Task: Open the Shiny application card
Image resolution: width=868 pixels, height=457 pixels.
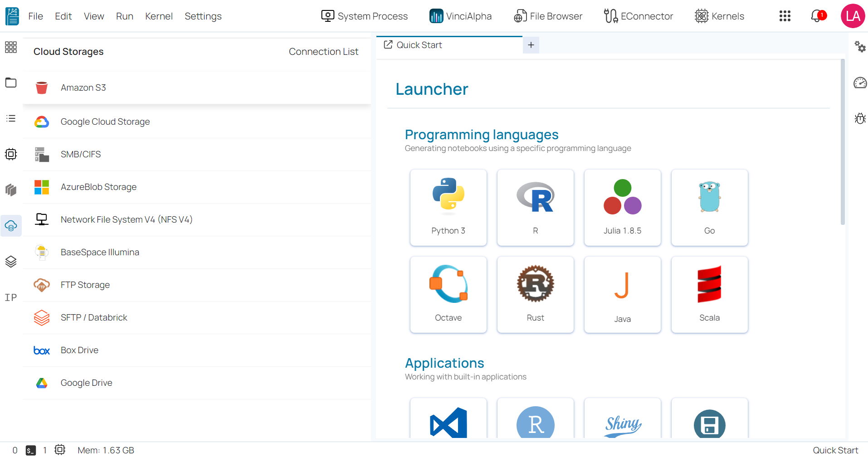Action: [x=623, y=418]
